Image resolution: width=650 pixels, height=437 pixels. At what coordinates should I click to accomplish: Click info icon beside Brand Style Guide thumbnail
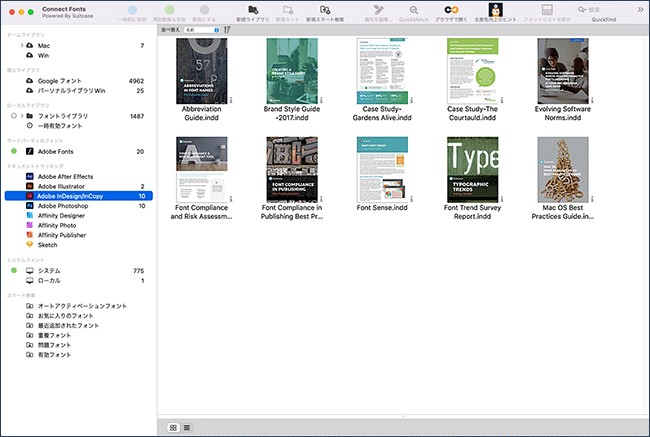tap(321, 100)
